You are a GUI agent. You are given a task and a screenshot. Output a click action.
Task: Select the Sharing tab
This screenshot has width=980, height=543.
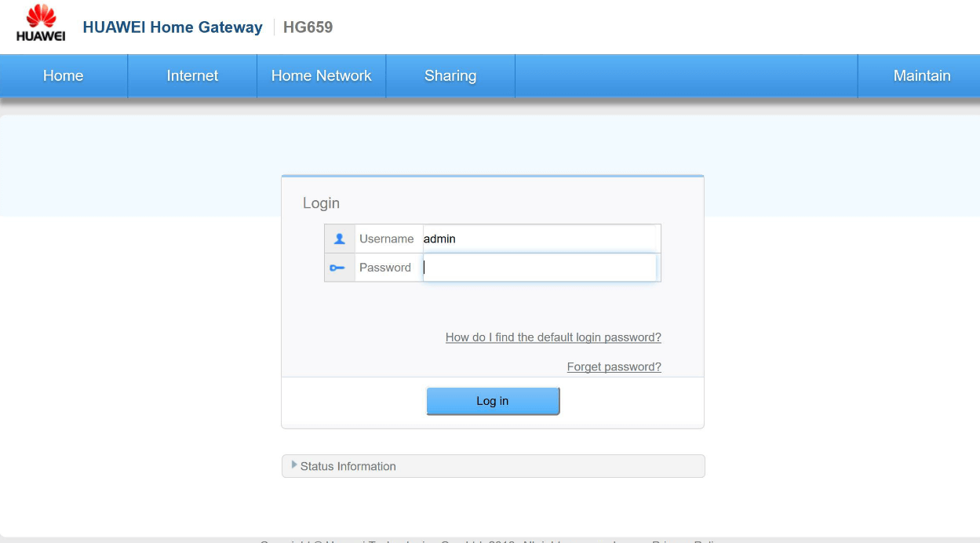[x=450, y=76]
